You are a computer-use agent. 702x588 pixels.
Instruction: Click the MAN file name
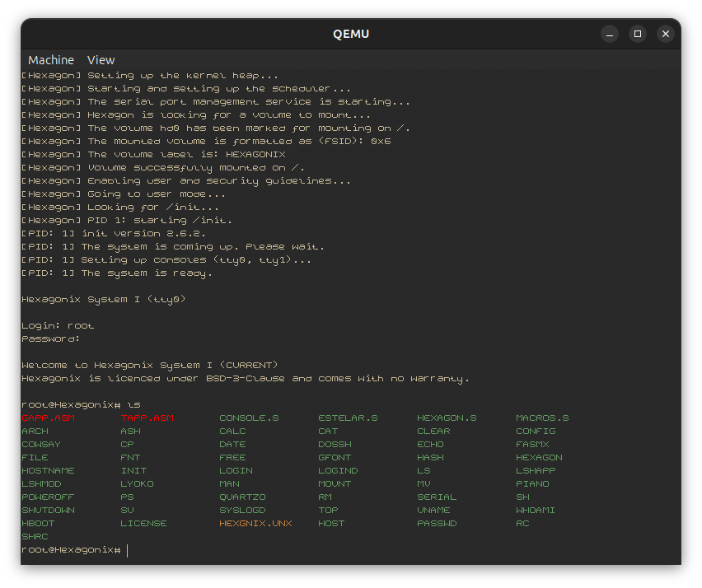pyautogui.click(x=230, y=484)
